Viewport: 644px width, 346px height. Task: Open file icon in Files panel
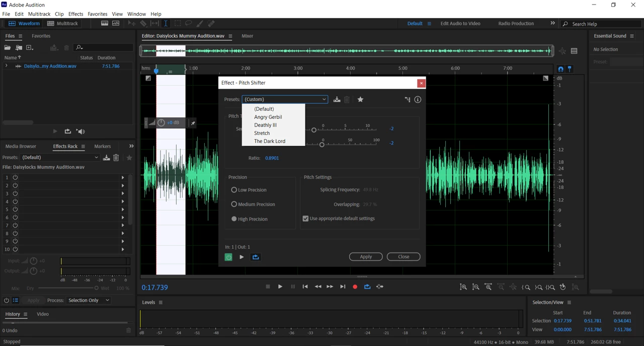click(8, 48)
